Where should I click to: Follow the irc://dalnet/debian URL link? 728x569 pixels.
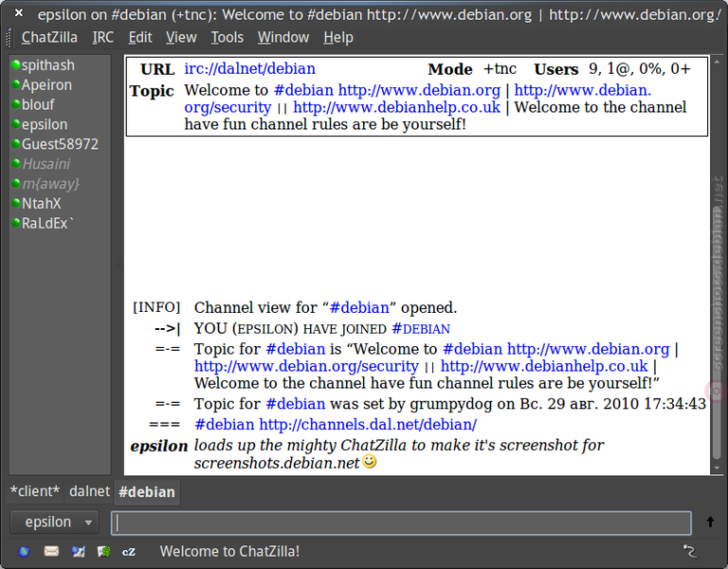tap(250, 68)
